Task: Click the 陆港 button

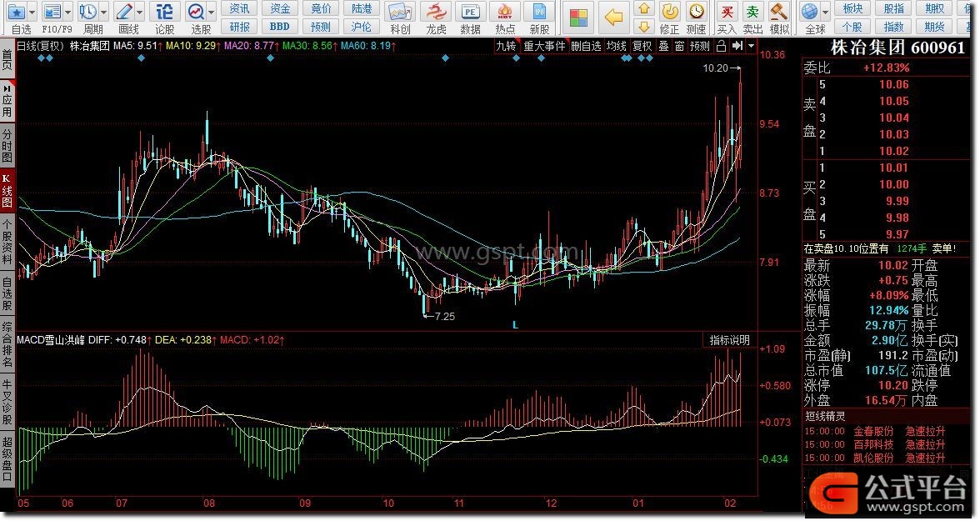Action: tap(362, 9)
